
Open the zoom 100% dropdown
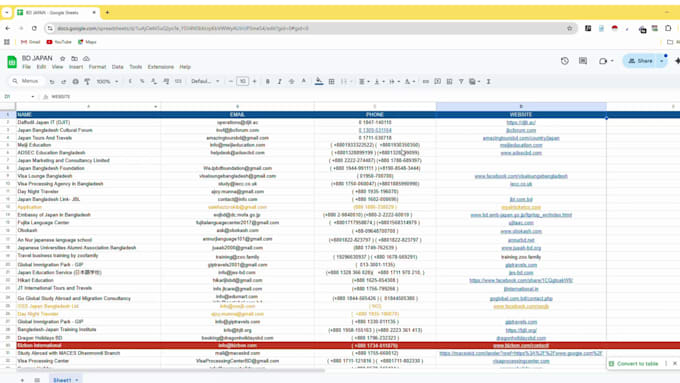107,82
